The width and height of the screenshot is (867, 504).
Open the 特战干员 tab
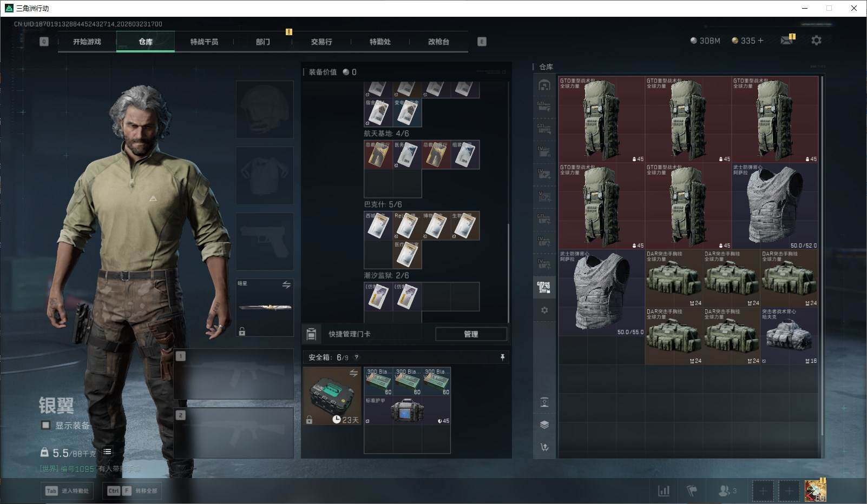point(204,42)
